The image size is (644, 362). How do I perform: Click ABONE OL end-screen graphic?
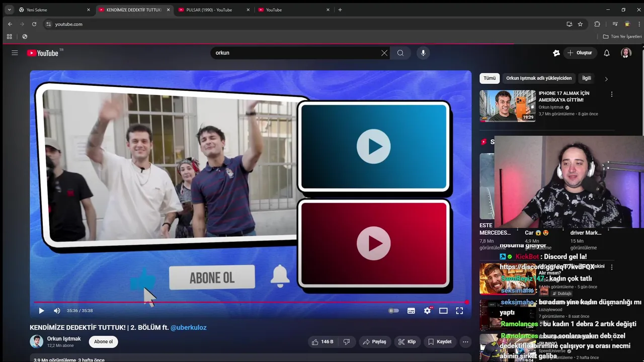coord(212,278)
